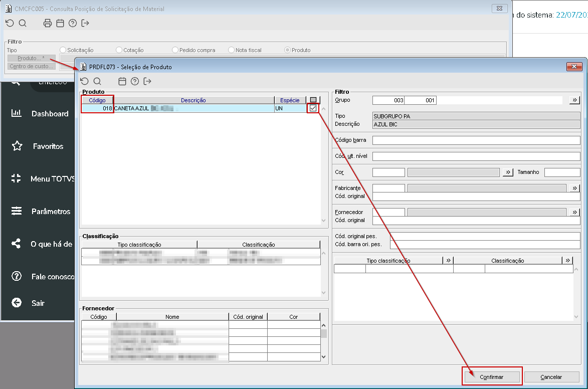Open Menu TOTVS icon in sidebar
This screenshot has height=389, width=588.
point(16,178)
